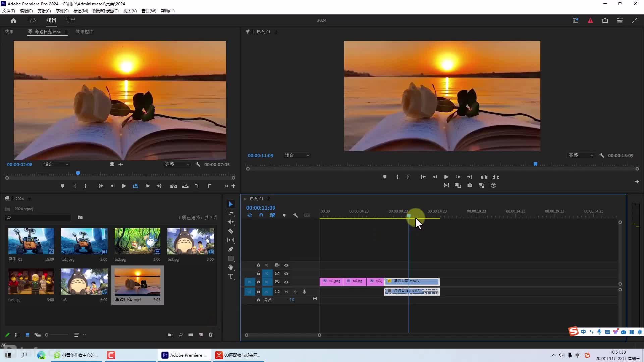This screenshot has height=362, width=644.
Task: Toggle linked selection in timeline
Action: [x=273, y=215]
